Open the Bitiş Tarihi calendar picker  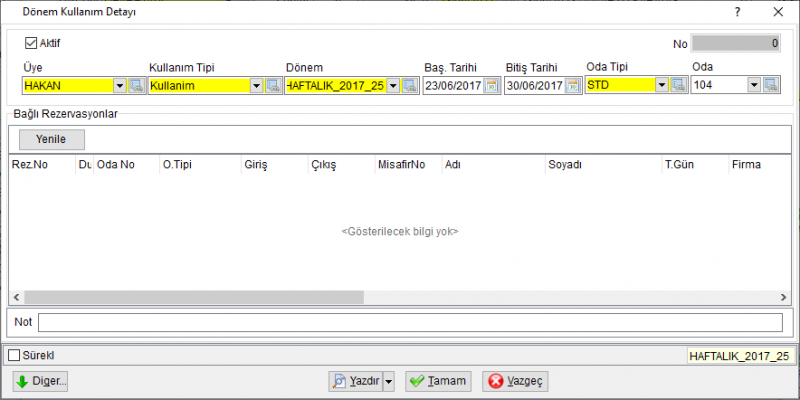coord(573,86)
